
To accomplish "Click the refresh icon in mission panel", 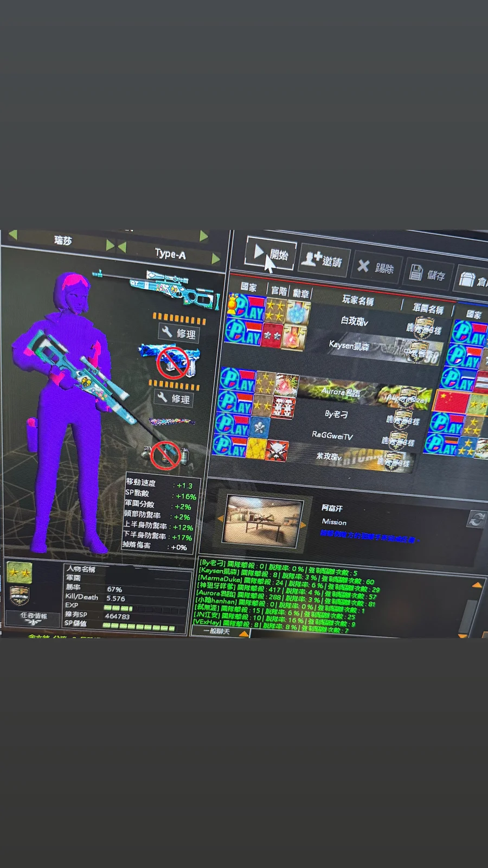I will click(476, 519).
